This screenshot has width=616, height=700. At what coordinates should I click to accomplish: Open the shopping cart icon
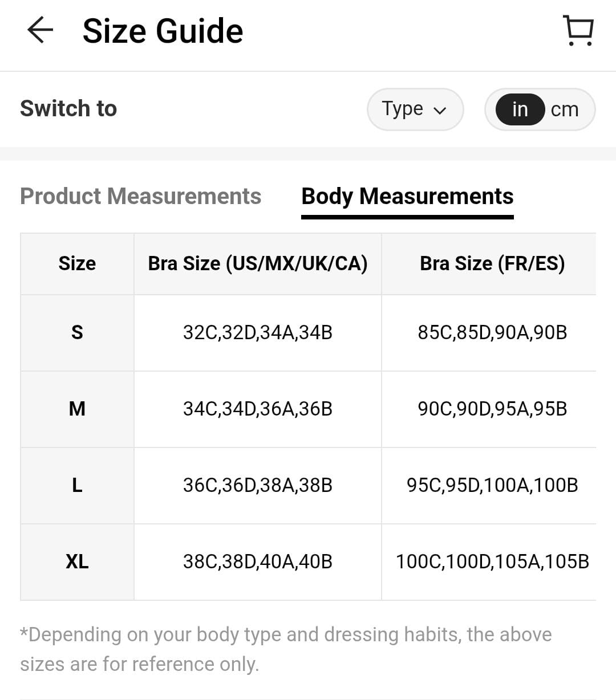point(578,30)
